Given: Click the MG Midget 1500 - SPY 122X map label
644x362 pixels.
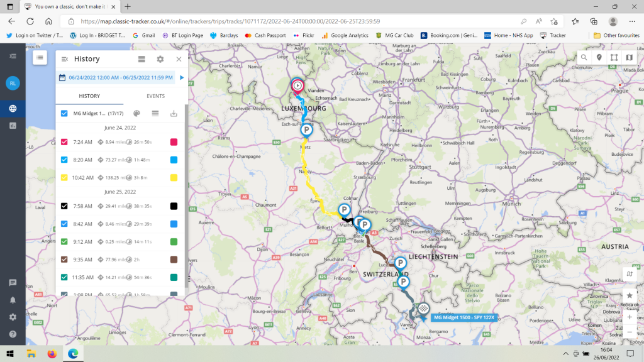Looking at the screenshot, I should point(464,317).
